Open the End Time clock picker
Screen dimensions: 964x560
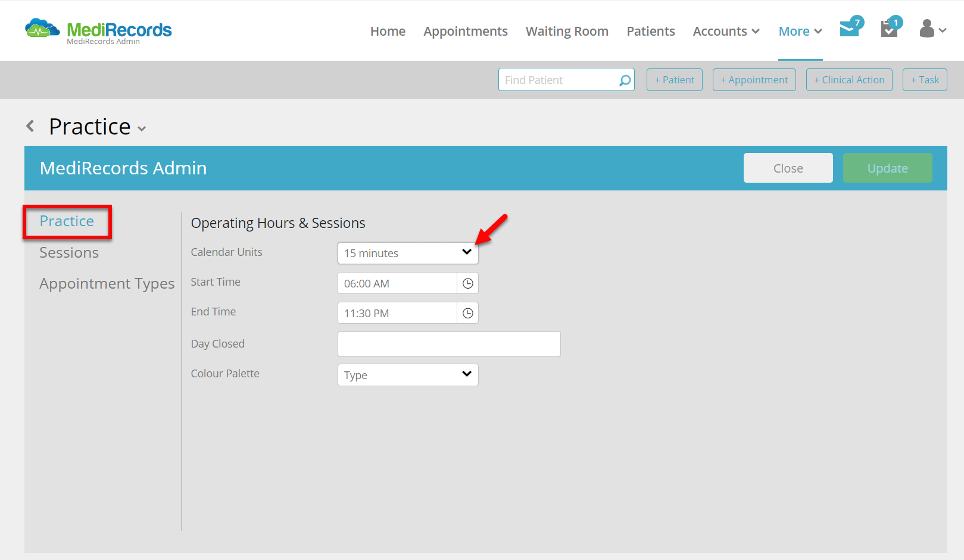(468, 313)
